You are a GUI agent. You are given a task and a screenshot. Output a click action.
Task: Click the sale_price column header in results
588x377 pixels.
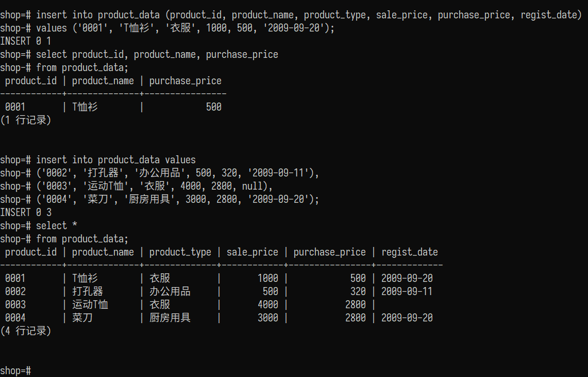(x=252, y=252)
